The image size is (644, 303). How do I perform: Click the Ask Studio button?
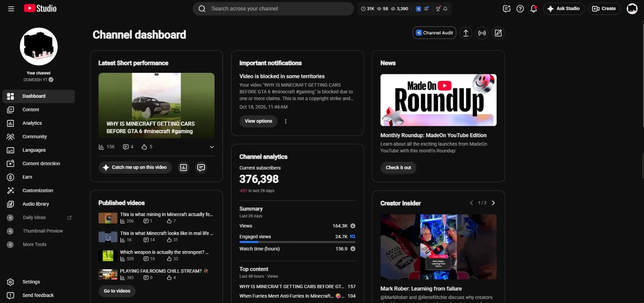pos(563,8)
